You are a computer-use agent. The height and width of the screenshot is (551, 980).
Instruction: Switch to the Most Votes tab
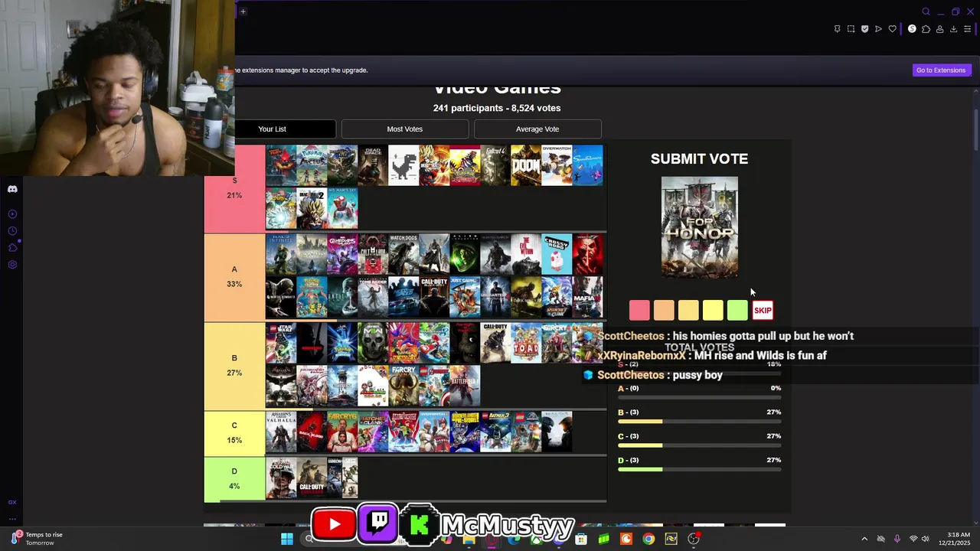[x=404, y=129]
